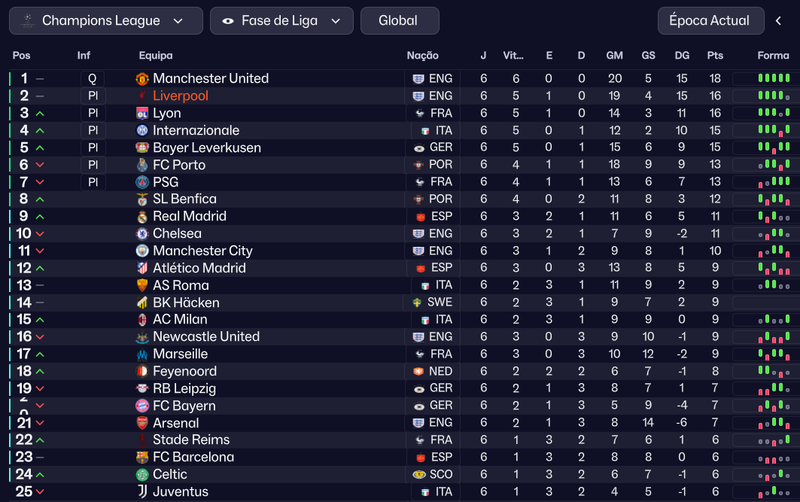Viewport: 800px width, 502px height.
Task: Click Manchester United's form indicator bars
Action: pyautogui.click(x=773, y=78)
